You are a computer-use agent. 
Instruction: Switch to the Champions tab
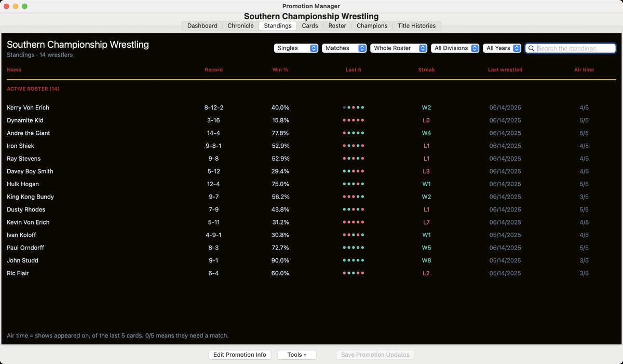(372, 25)
